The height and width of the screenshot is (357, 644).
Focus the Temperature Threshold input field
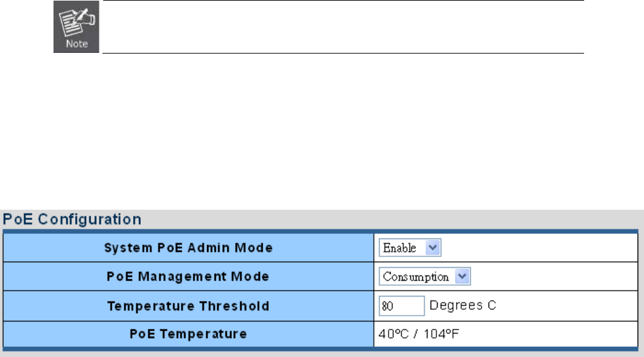pos(401,306)
